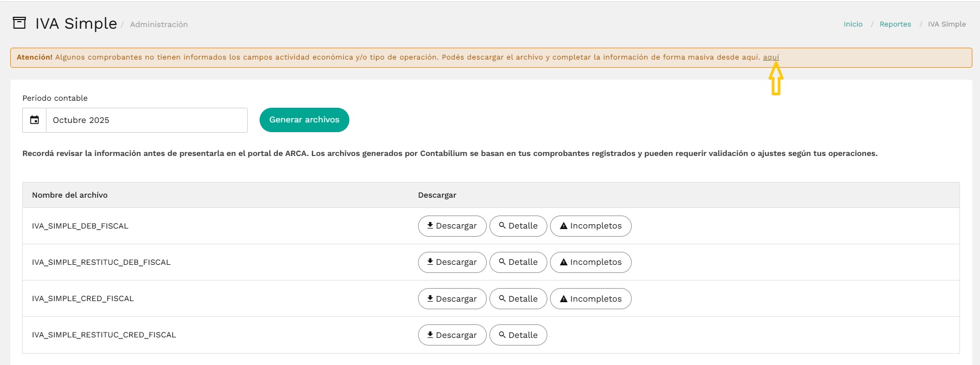Show Incompletos for IVA_SIMPLE_RESTITUC_DEB_FISCAL
Screen dimensions: 980x365
pyautogui.click(x=591, y=262)
